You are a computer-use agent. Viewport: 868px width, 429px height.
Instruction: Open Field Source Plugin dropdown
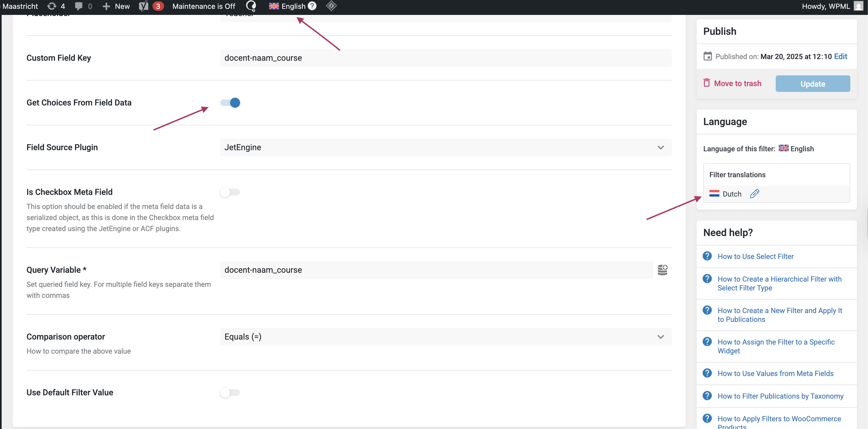(445, 147)
